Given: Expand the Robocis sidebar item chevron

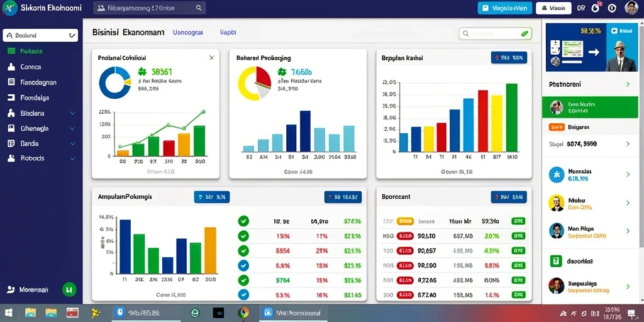Looking at the screenshot, I should [73, 158].
